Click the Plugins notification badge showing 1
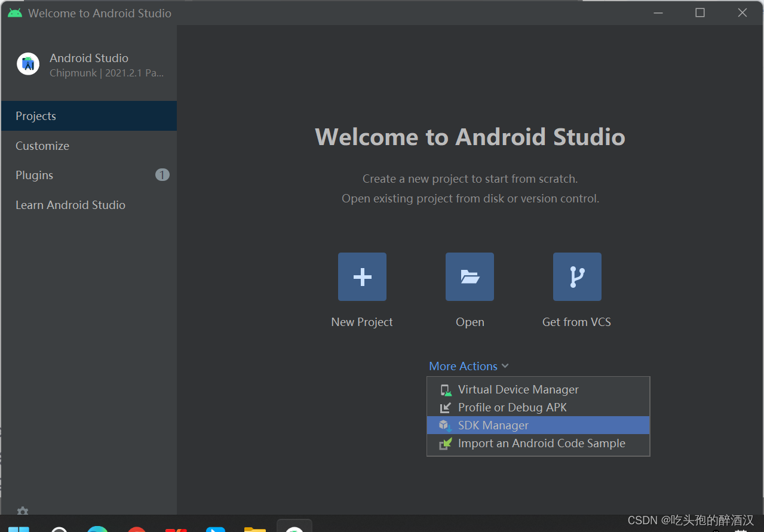 (162, 174)
